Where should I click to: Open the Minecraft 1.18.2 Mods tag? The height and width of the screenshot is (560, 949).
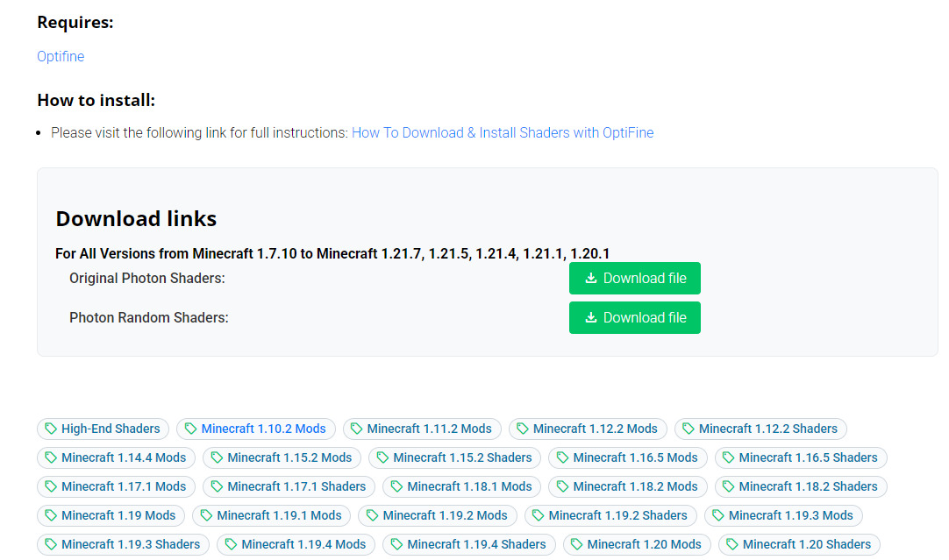(x=628, y=487)
